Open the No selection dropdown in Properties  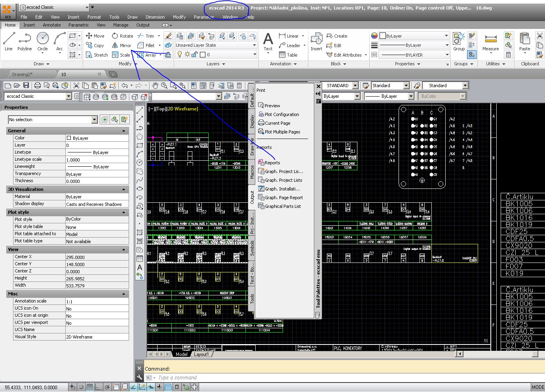53,120
